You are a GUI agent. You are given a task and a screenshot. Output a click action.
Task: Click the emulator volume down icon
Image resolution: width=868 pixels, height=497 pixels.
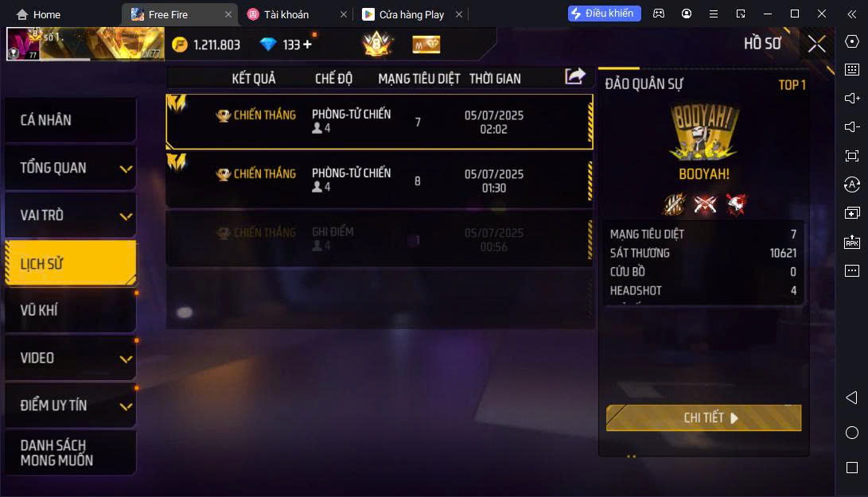point(852,126)
